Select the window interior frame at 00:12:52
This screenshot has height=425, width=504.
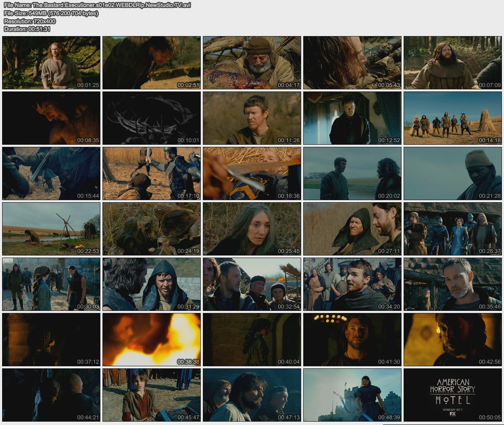coord(352,118)
